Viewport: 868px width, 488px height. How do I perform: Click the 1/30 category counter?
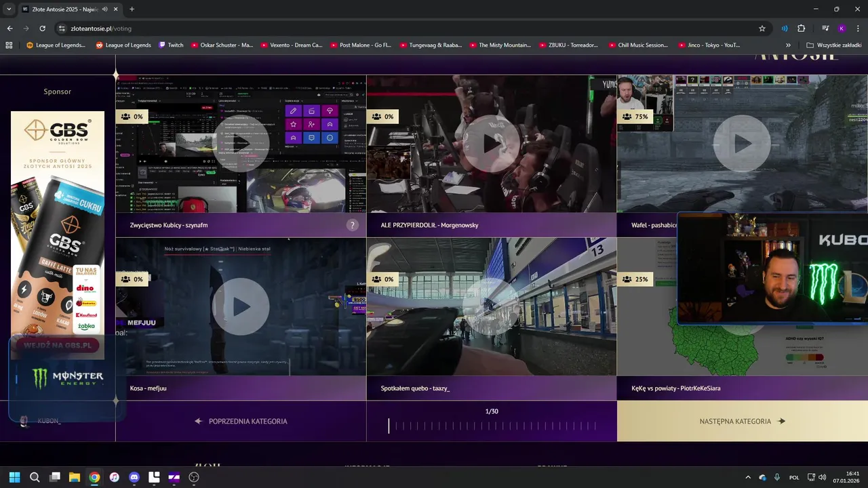click(x=492, y=411)
